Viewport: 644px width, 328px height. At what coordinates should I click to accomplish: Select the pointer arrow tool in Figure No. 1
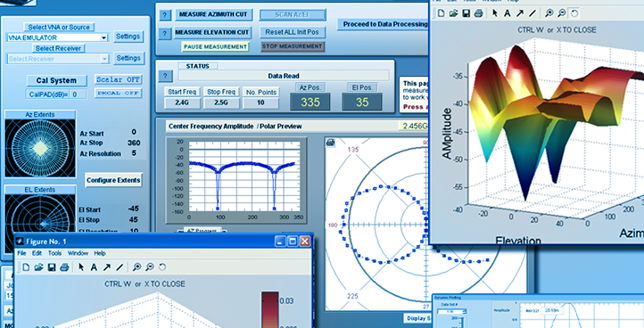(x=81, y=267)
